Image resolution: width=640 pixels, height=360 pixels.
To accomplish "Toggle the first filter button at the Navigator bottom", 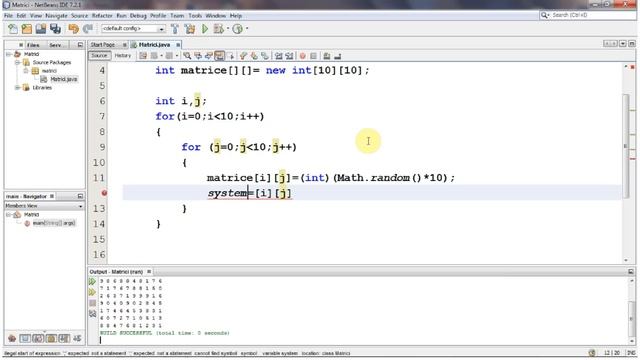I will click(12, 338).
